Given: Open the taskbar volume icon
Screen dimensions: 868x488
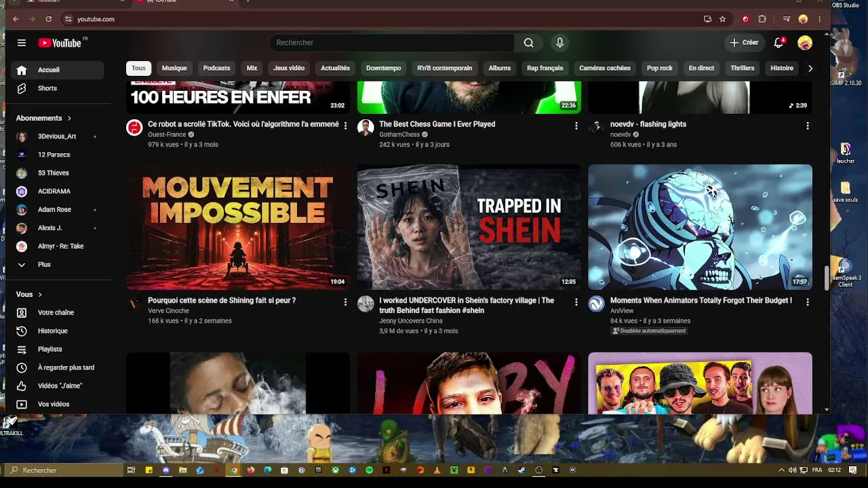Looking at the screenshot, I should pyautogui.click(x=793, y=470).
